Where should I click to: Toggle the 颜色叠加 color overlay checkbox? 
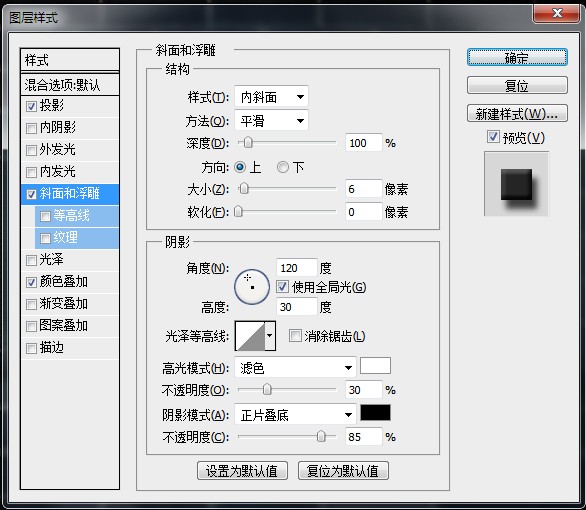[x=31, y=282]
